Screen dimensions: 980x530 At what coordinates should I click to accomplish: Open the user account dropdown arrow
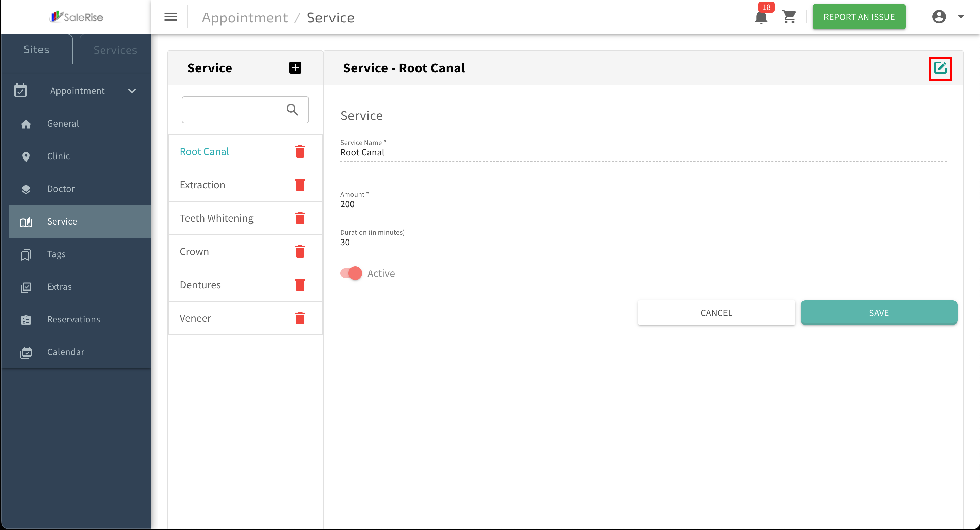pos(961,17)
